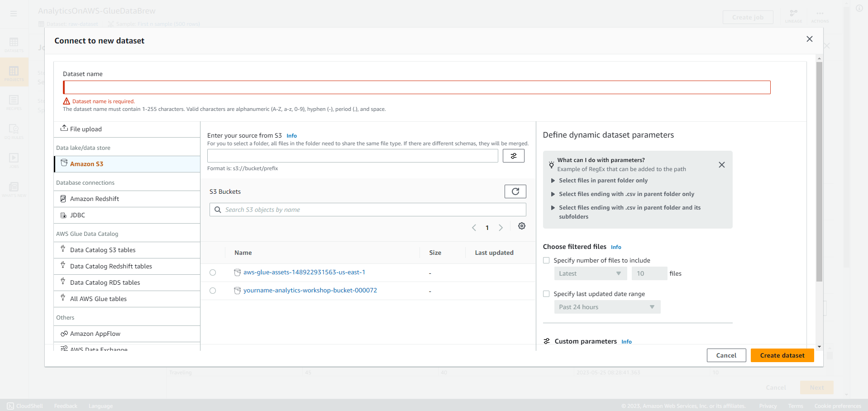Viewport: 868px width, 411px height.
Task: Open the Past 24 hours dropdown
Action: (607, 307)
